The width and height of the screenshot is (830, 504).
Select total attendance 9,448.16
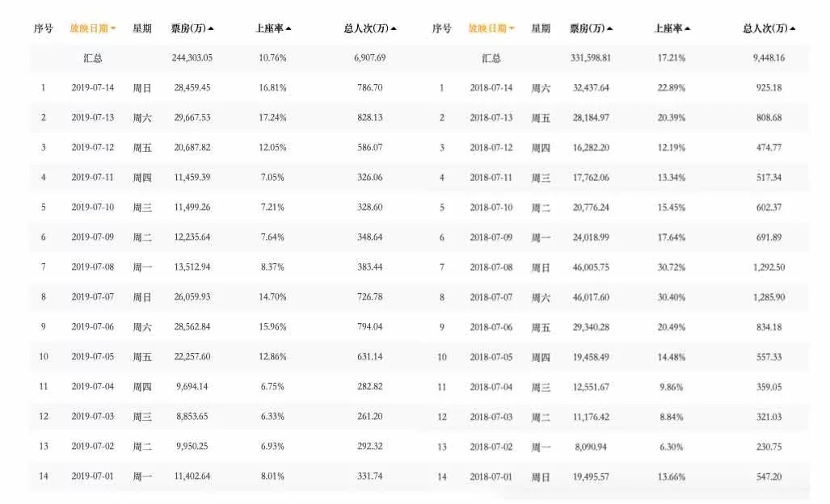769,57
